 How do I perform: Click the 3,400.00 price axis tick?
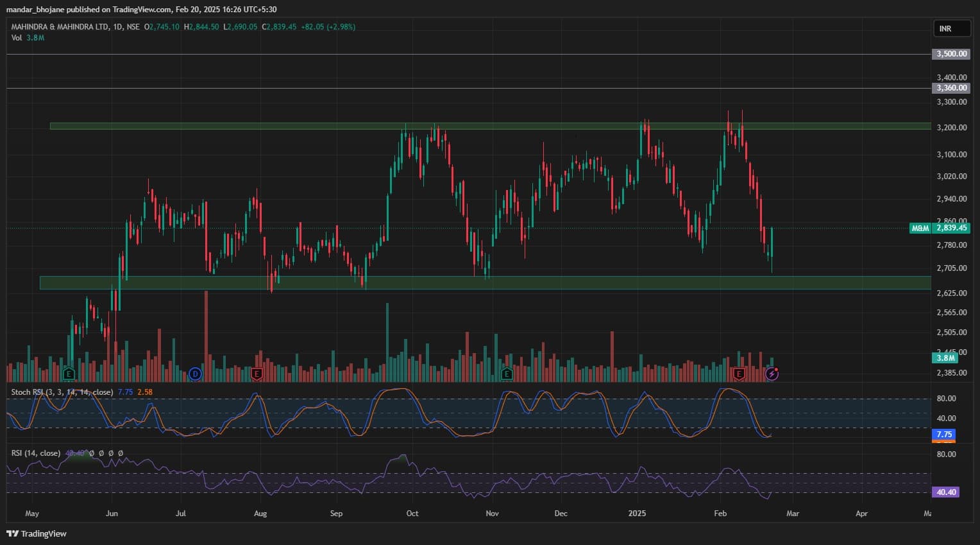tap(952, 78)
